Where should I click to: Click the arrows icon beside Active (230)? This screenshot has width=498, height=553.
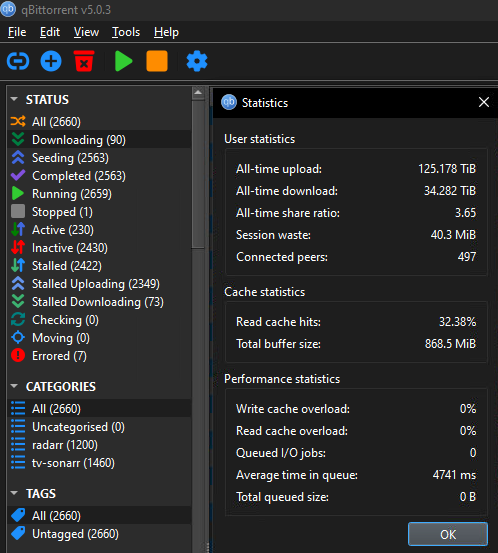tap(18, 229)
